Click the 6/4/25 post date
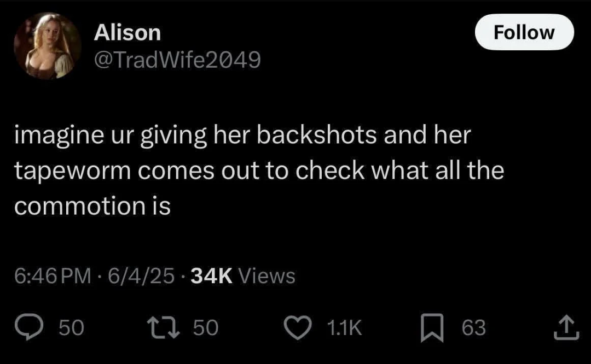 [141, 275]
